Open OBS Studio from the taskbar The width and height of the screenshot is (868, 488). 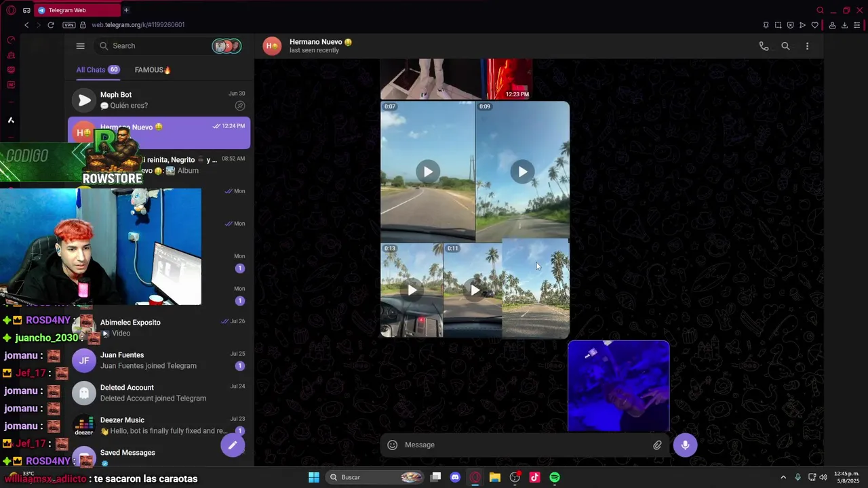click(x=515, y=477)
